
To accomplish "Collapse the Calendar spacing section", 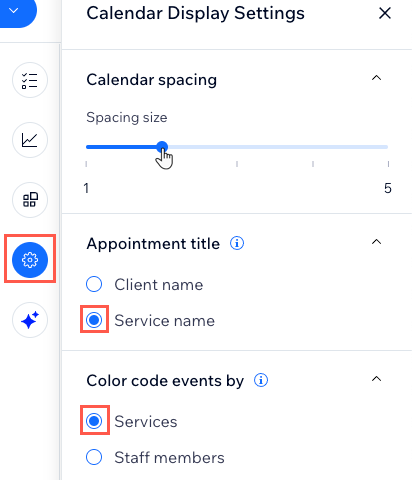I will (x=376, y=78).
